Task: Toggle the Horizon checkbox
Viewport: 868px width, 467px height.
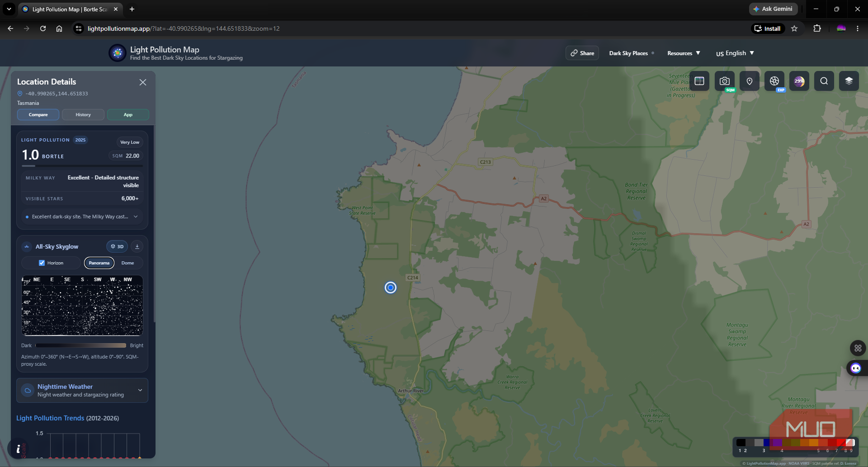Action: pos(42,263)
